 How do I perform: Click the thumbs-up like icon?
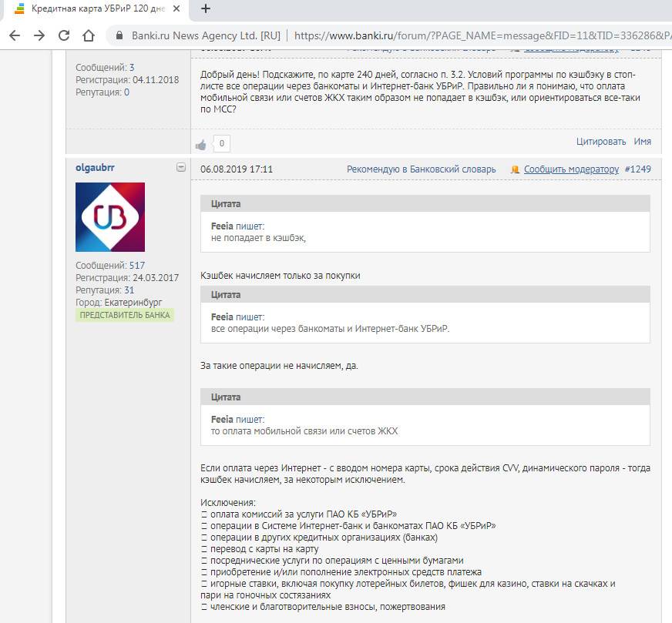[201, 144]
